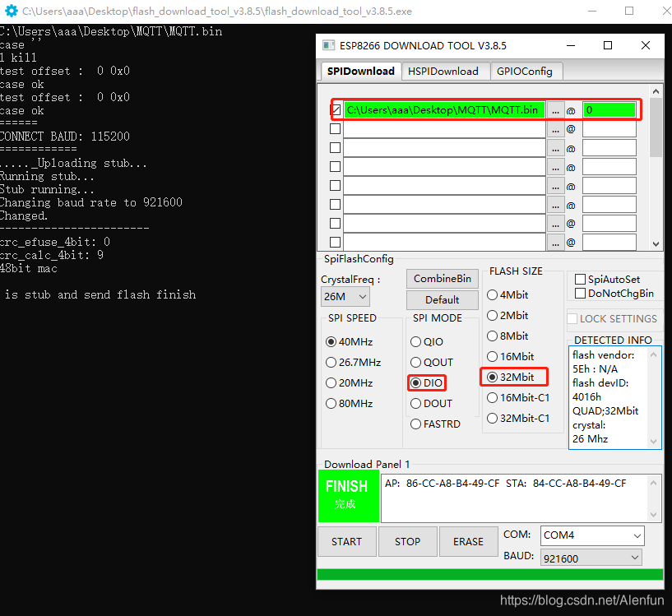Click the green download progress bar
Screen dimensions: 672x616
click(x=490, y=574)
